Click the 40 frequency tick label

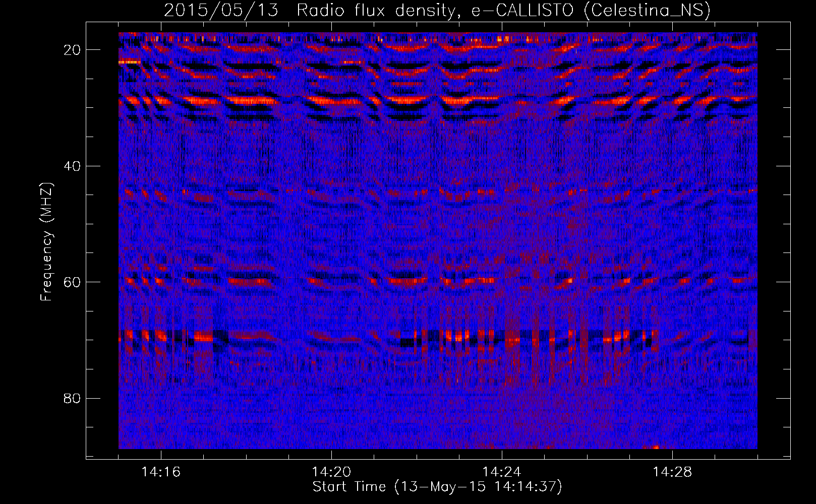click(73, 166)
